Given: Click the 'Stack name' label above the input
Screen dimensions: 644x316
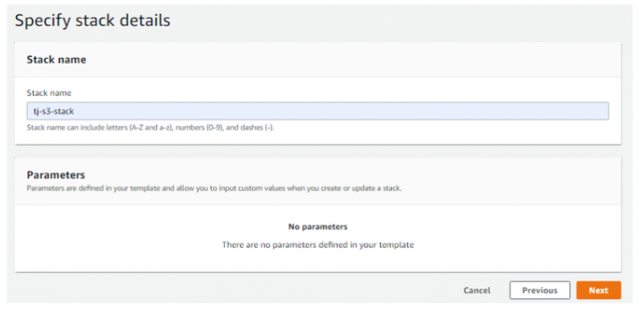Looking at the screenshot, I should click(49, 93).
